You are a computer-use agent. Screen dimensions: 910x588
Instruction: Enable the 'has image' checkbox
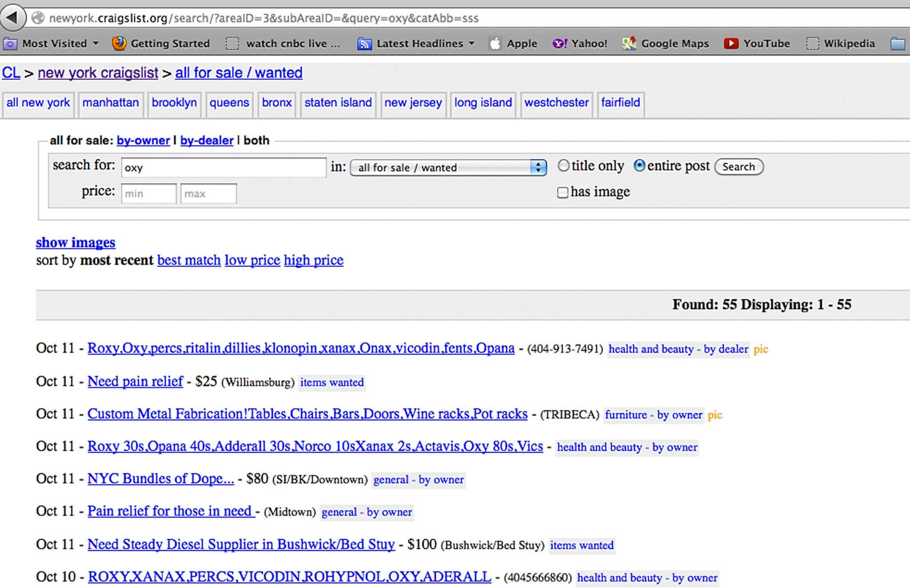563,192
